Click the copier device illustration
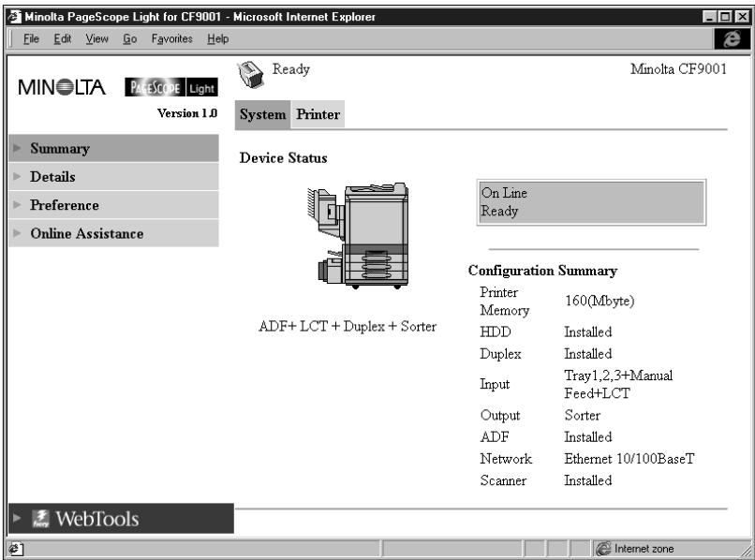755x560 pixels. point(358,235)
